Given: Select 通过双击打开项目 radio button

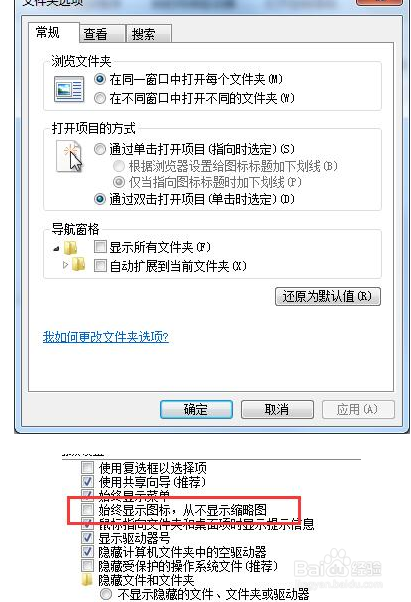Looking at the screenshot, I should (100, 199).
